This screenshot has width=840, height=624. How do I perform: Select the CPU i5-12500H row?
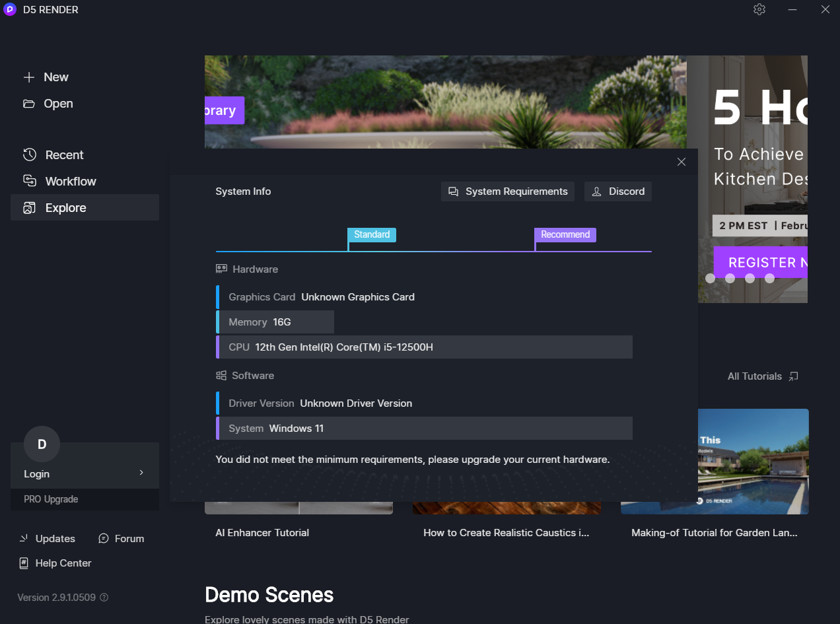[x=424, y=347]
